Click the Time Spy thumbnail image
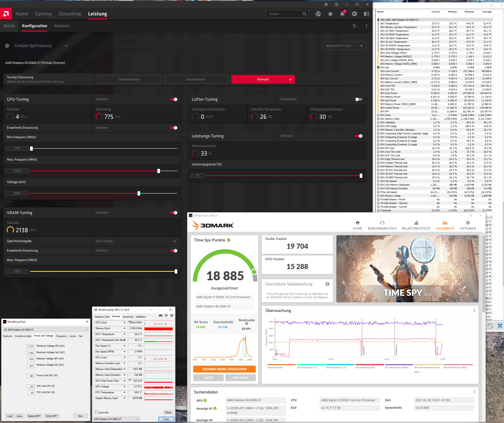This screenshot has height=423, width=504. 407,268
